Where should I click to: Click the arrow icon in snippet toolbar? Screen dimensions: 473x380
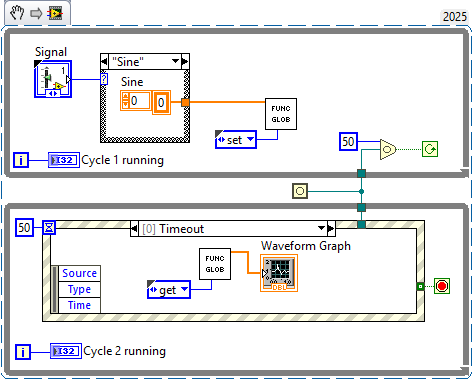36,13
